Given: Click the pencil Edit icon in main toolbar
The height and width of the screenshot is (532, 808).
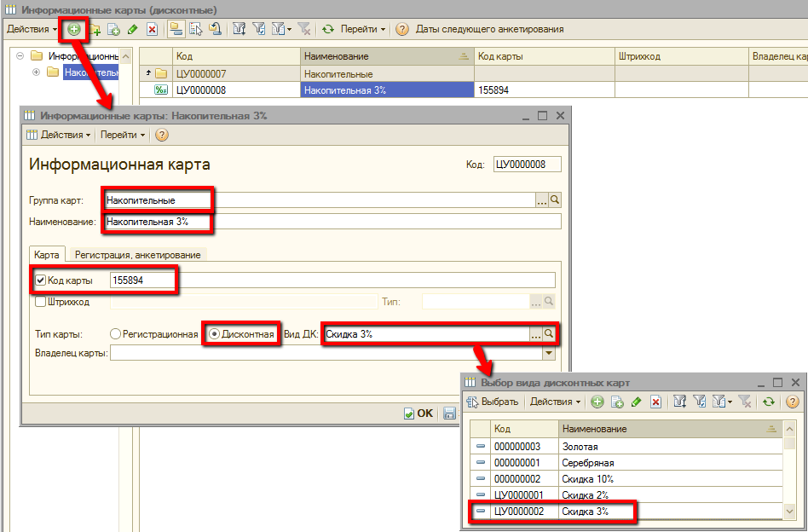Looking at the screenshot, I should tap(132, 29).
